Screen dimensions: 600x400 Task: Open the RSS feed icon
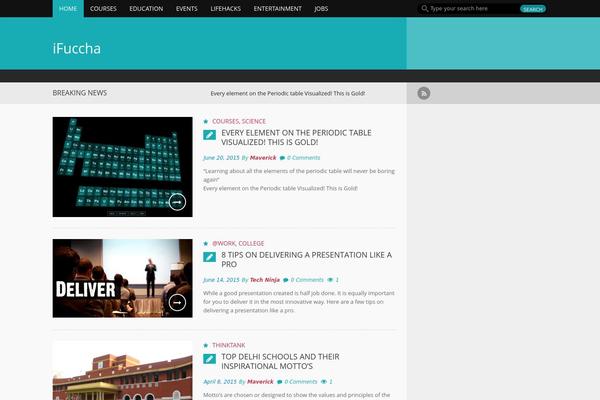[424, 93]
